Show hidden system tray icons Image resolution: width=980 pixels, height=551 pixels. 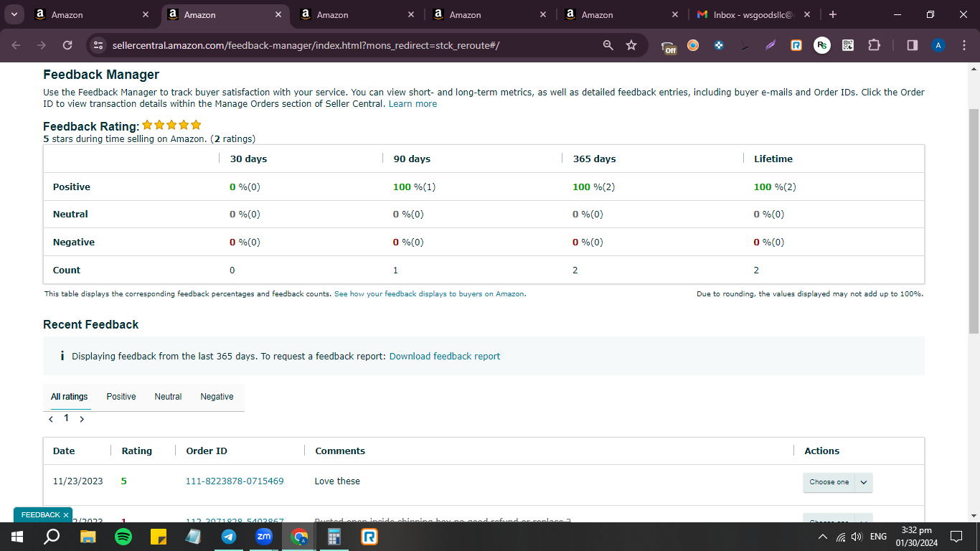(823, 537)
